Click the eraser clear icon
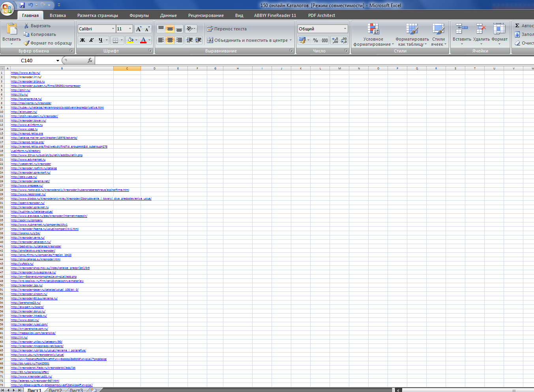This screenshot has width=534, height=392. click(x=517, y=43)
